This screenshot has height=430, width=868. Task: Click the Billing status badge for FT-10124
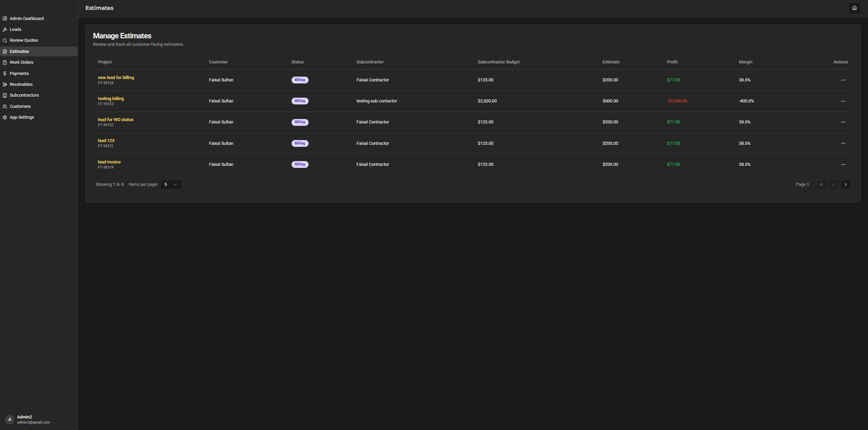tap(300, 80)
